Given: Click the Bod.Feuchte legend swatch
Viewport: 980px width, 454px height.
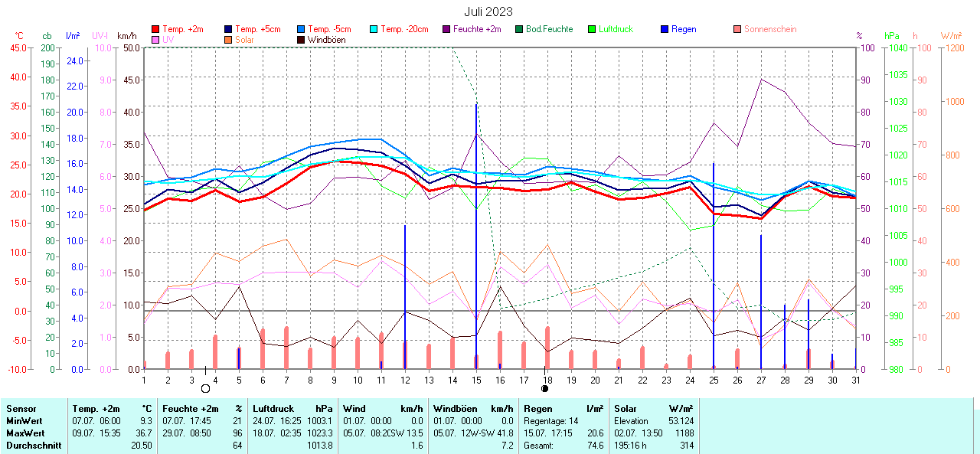Looking at the screenshot, I should 518,29.
